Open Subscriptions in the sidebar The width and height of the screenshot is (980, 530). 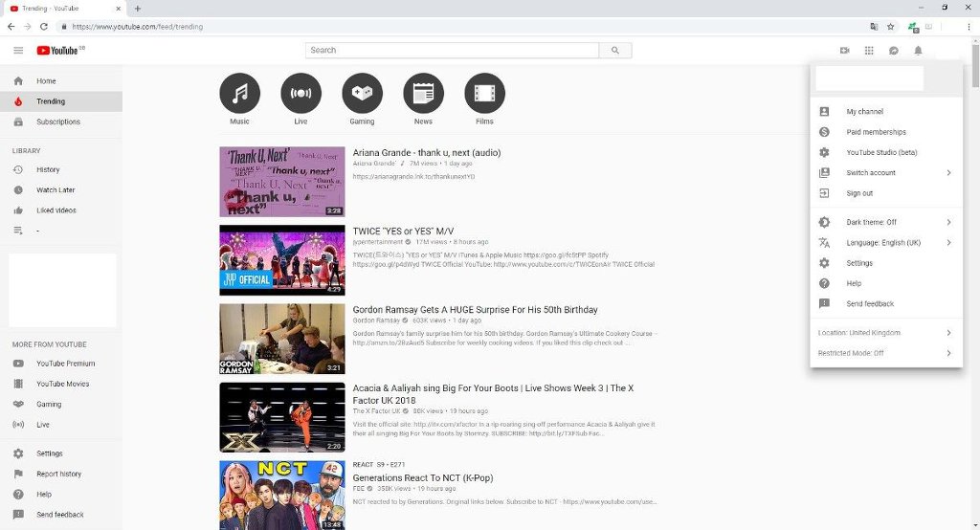(61, 121)
